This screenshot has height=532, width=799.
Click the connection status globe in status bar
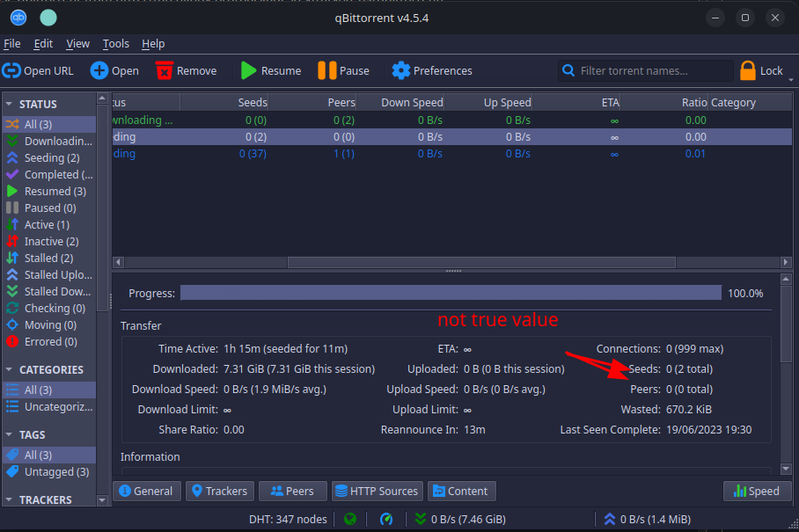click(x=350, y=519)
